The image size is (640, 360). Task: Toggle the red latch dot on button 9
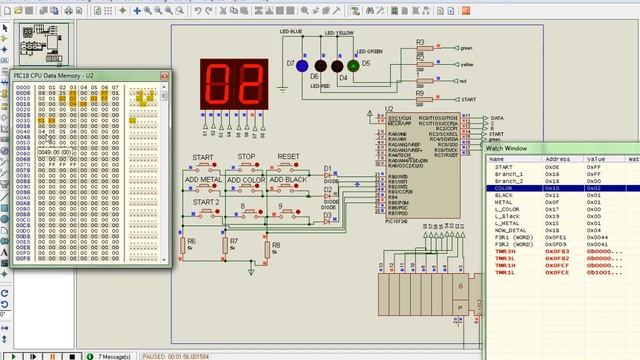(298, 211)
